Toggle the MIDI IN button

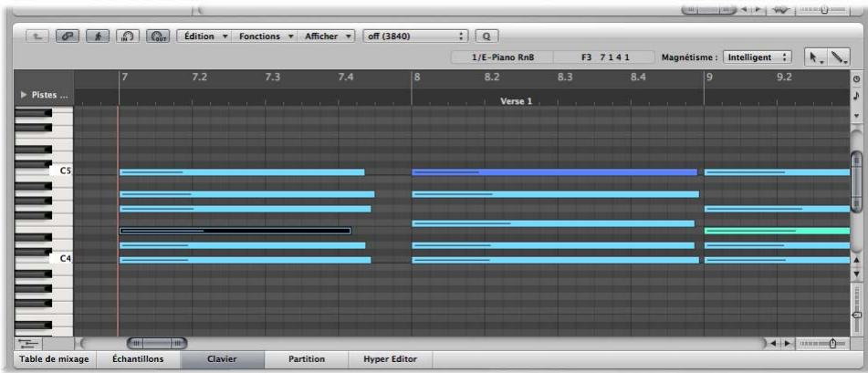pyautogui.click(x=128, y=36)
